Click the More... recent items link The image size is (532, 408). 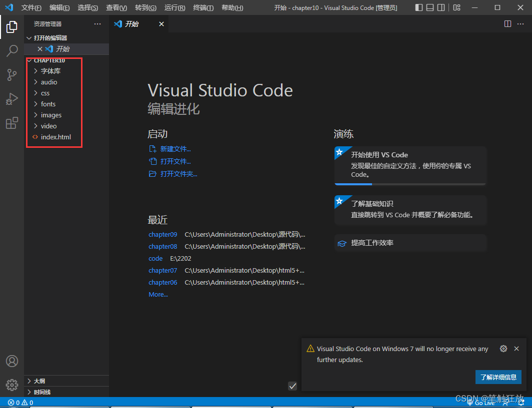click(158, 295)
